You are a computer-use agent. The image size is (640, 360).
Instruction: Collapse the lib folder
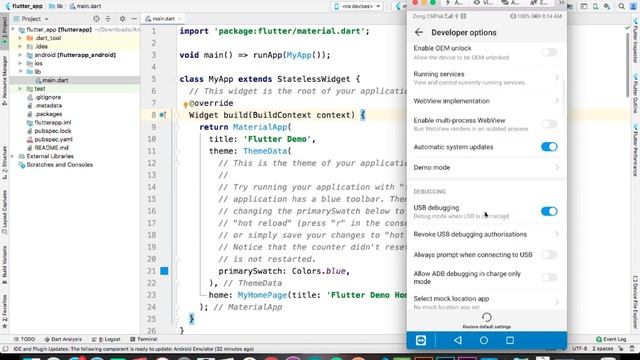tap(20, 72)
